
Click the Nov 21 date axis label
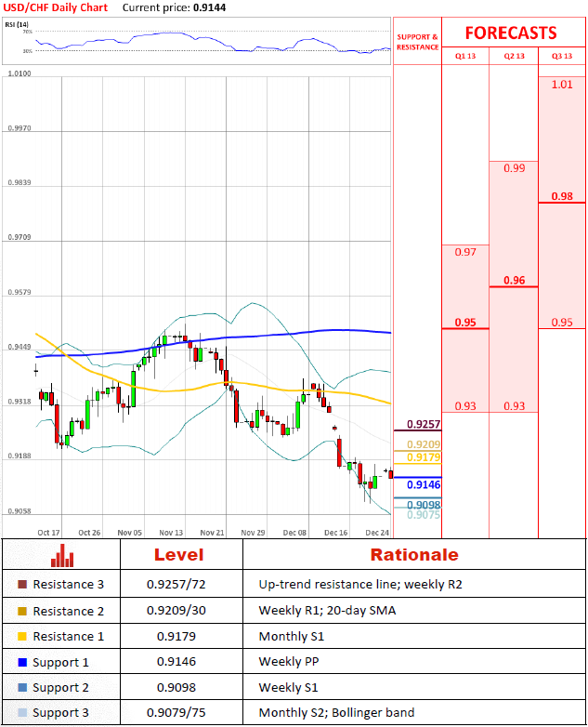click(212, 533)
